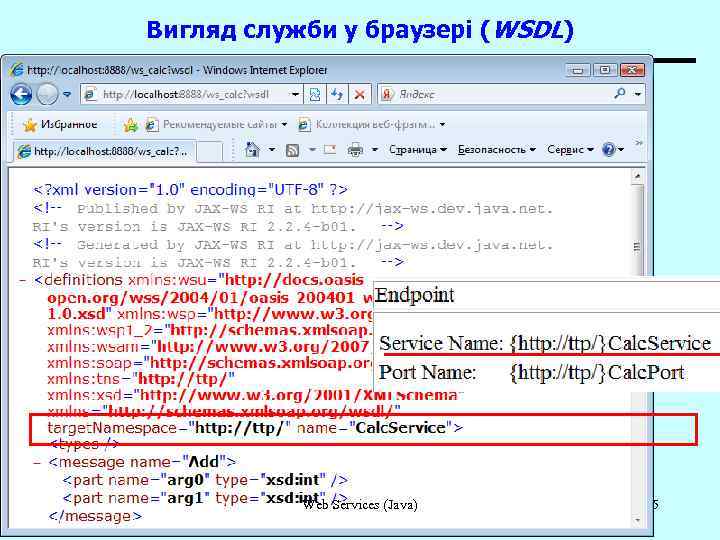Open a new blank tab
The image size is (720, 540).
click(x=209, y=152)
